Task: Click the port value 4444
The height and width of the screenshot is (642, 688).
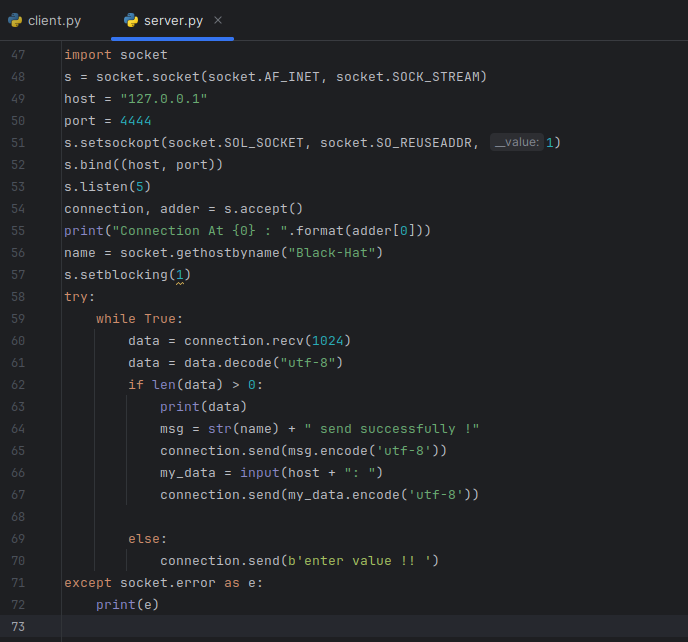Action: click(136, 121)
